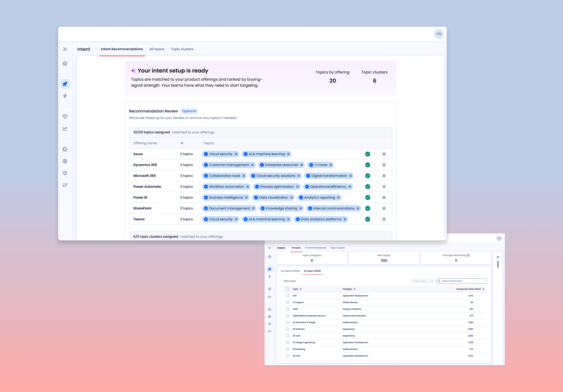563x392 pixels.
Task: Click the Dynamics 365 offering name
Action: tap(145, 165)
